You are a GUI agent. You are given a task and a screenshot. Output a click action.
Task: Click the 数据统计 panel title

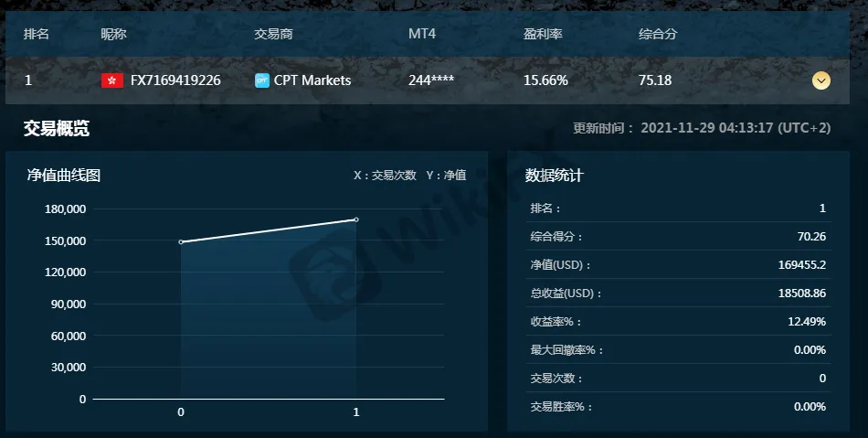[x=554, y=176]
